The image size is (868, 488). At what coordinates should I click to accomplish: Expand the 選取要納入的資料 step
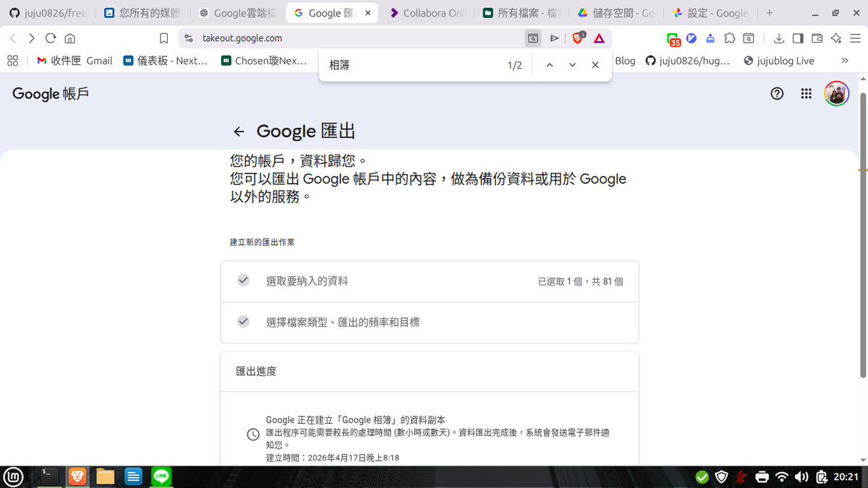[x=429, y=281]
